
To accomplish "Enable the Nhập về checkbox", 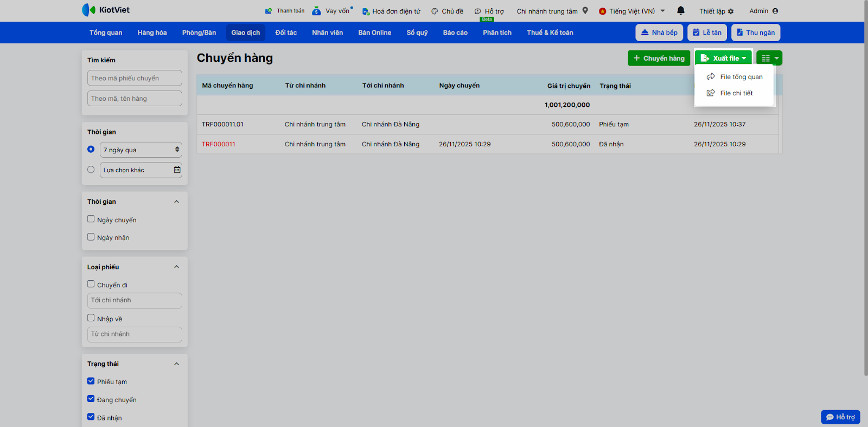I will (x=91, y=318).
